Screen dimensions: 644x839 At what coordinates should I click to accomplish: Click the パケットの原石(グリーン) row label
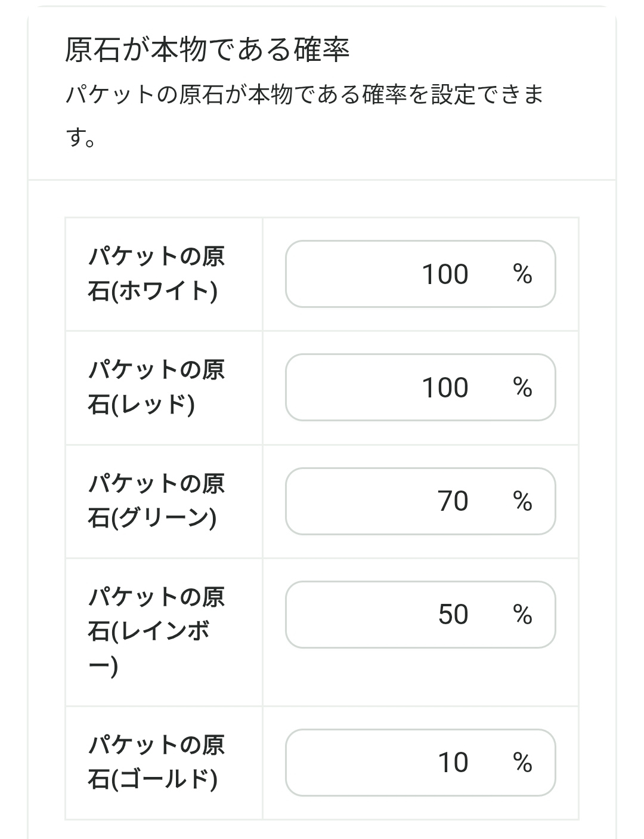click(x=156, y=501)
